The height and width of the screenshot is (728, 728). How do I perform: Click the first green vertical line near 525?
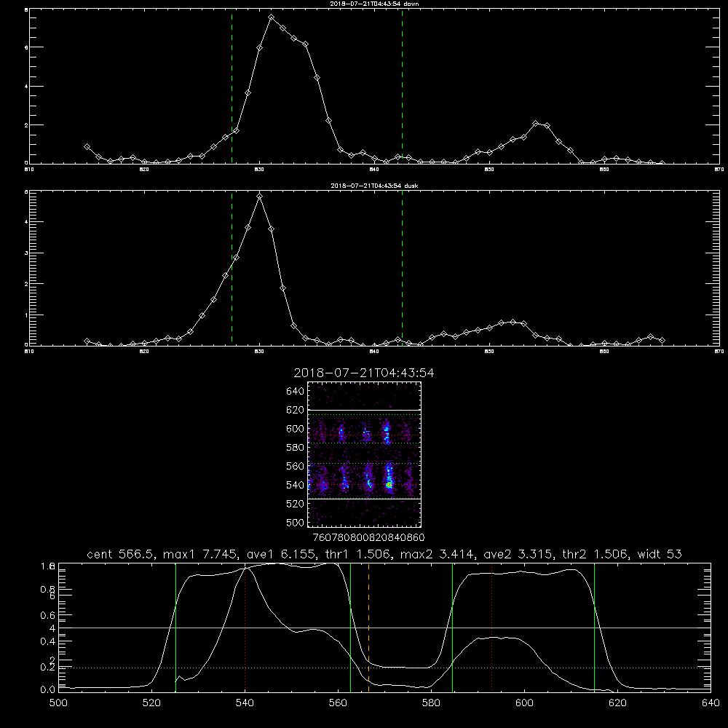point(175,628)
